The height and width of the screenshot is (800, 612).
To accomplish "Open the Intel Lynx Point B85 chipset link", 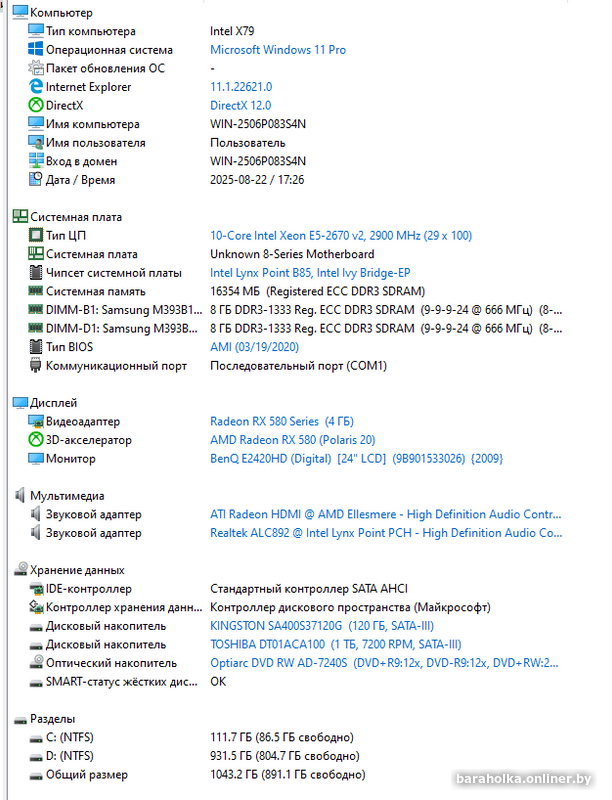I will point(310,272).
